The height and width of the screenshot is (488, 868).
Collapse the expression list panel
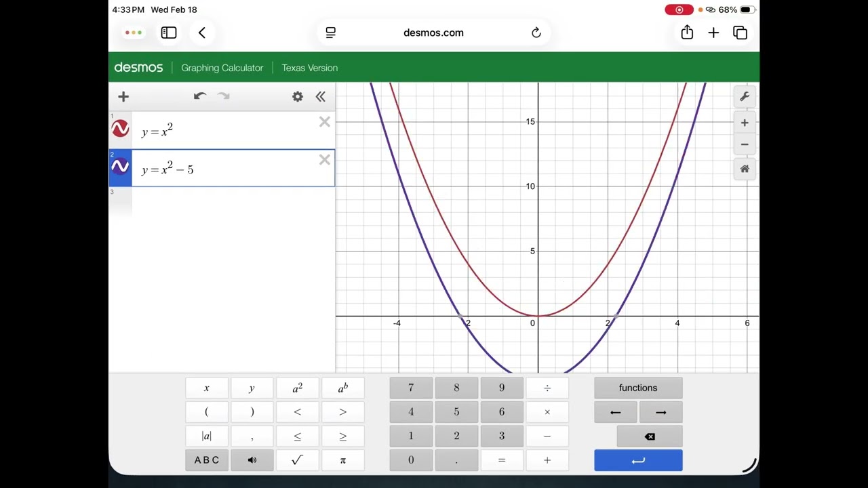[x=321, y=97]
